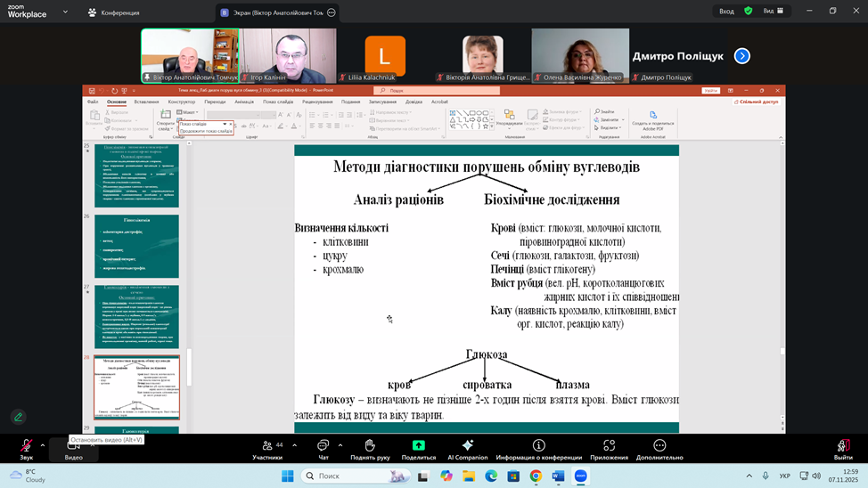Show next participants with the blue arrow

pos(741,56)
